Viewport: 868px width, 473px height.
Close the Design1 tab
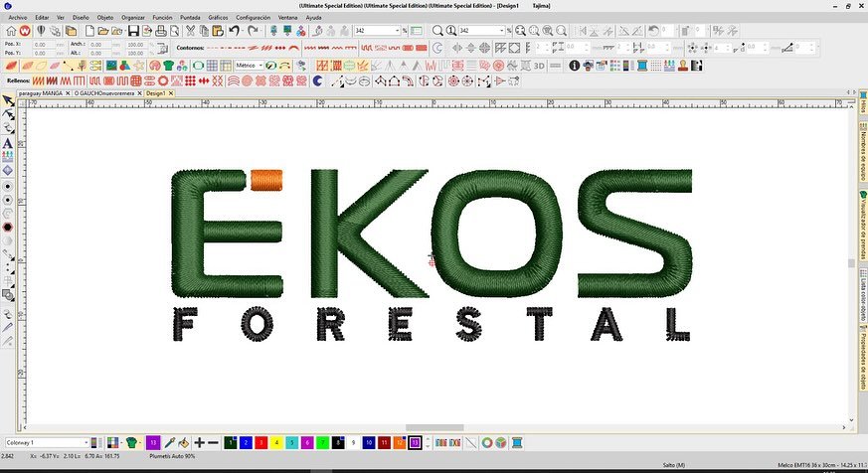(171, 93)
